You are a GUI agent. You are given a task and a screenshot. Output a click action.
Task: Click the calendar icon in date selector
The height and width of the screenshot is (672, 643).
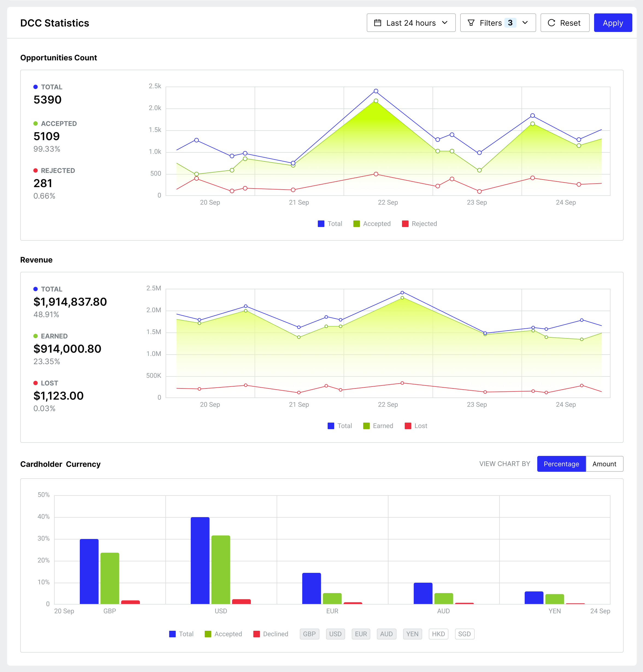coord(377,23)
